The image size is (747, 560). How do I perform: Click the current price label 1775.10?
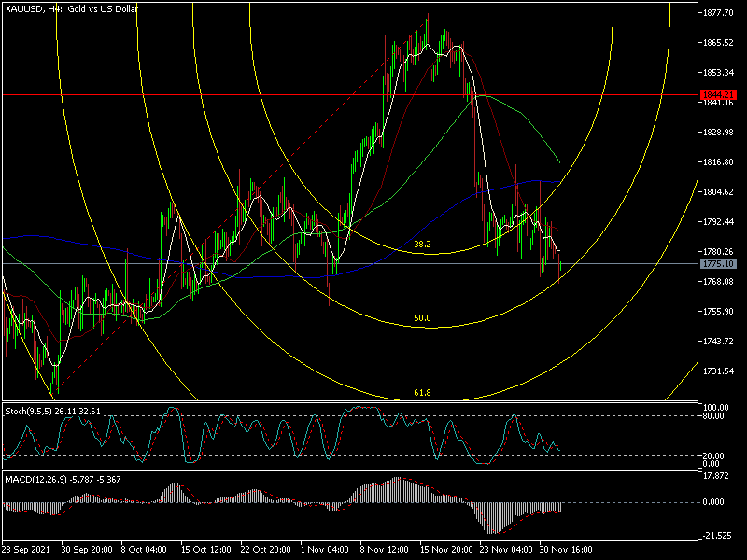pos(717,263)
